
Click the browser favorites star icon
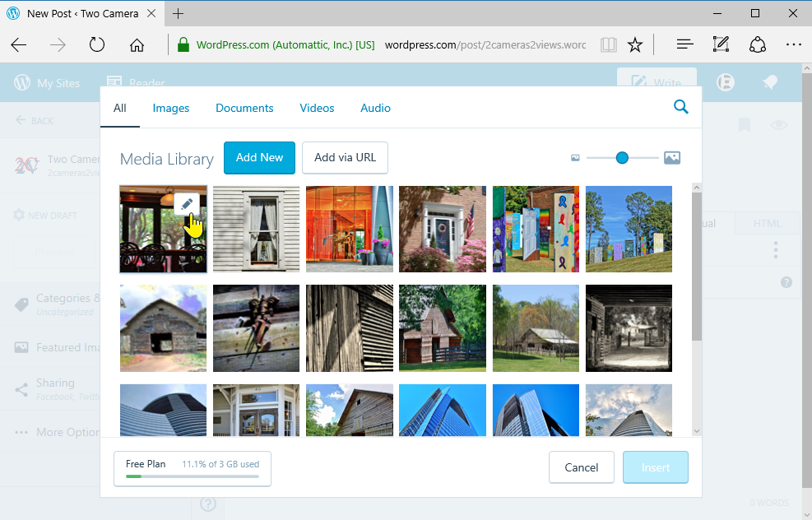pyautogui.click(x=634, y=45)
